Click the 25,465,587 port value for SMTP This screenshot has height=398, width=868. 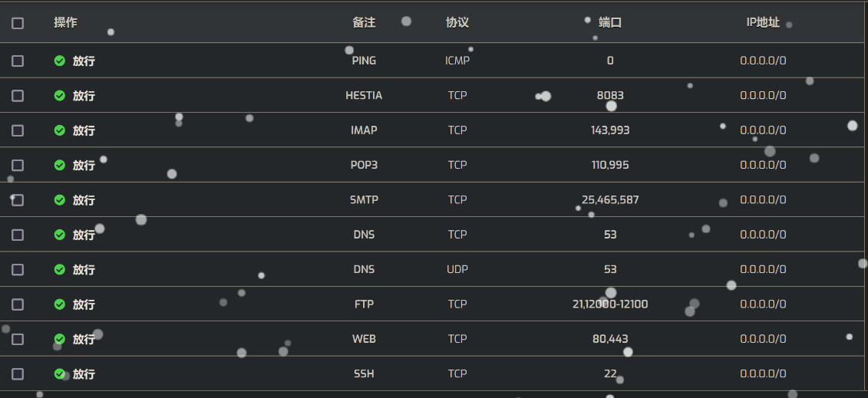pyautogui.click(x=610, y=200)
